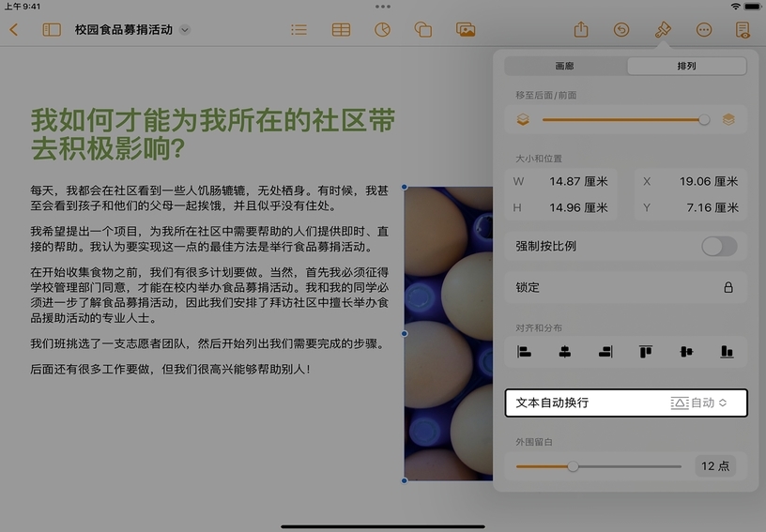Tap the share icon
The height and width of the screenshot is (532, 766).
pos(581,30)
